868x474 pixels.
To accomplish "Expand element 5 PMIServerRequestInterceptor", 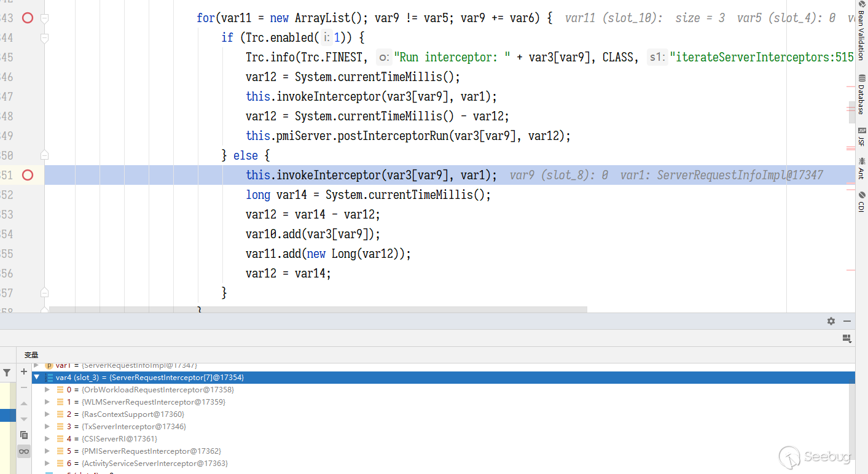I will [x=47, y=451].
